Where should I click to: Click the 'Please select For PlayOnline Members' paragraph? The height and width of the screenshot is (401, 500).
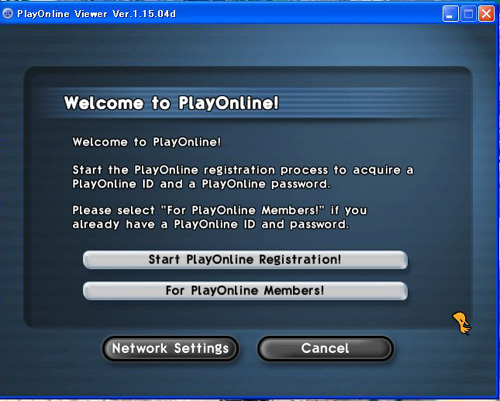pyautogui.click(x=220, y=217)
